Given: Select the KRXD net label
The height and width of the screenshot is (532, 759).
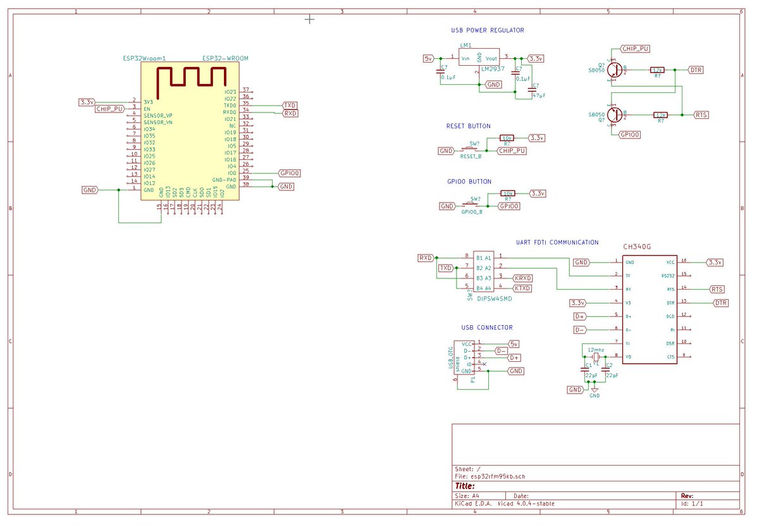Looking at the screenshot, I should (x=522, y=278).
